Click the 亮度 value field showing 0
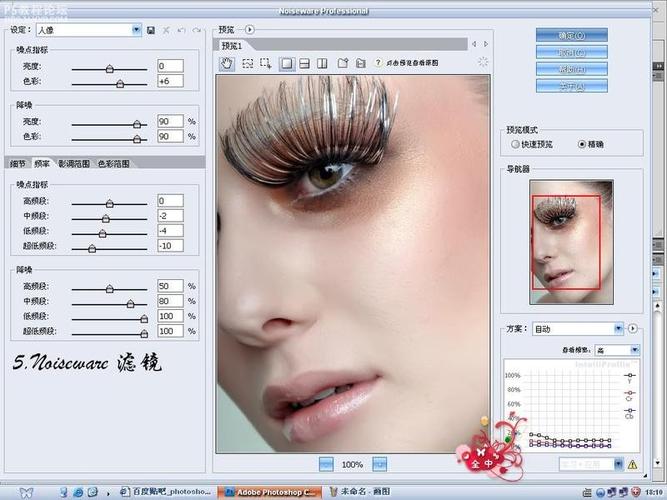The width and height of the screenshot is (667, 500). pos(170,66)
